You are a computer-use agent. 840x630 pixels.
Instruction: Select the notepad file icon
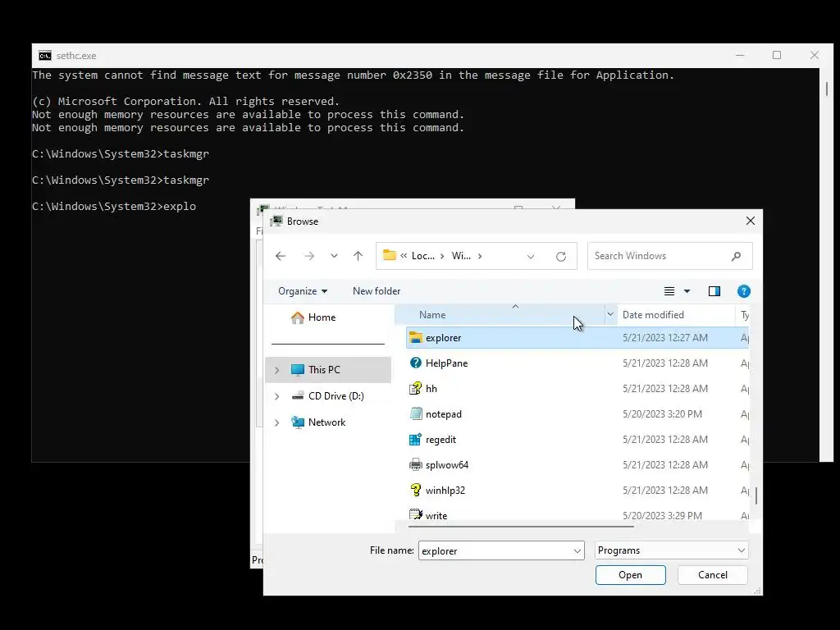(x=416, y=413)
